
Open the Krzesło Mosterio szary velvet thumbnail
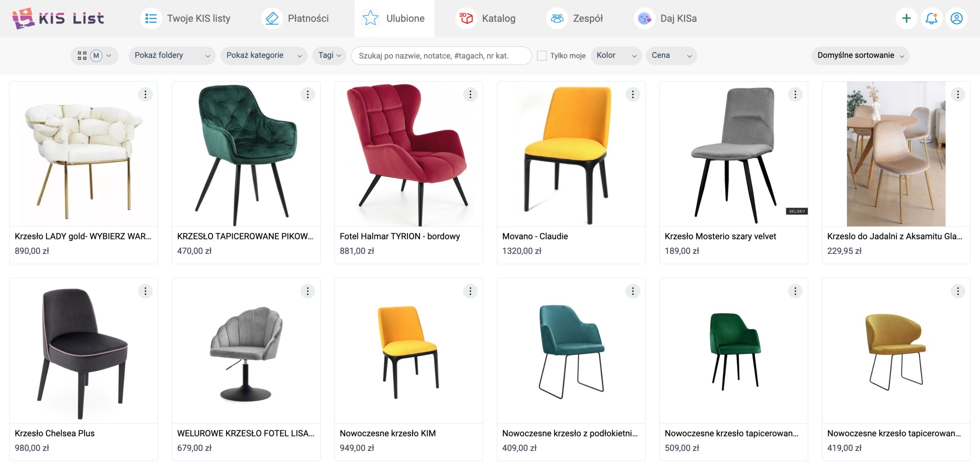[733, 154]
